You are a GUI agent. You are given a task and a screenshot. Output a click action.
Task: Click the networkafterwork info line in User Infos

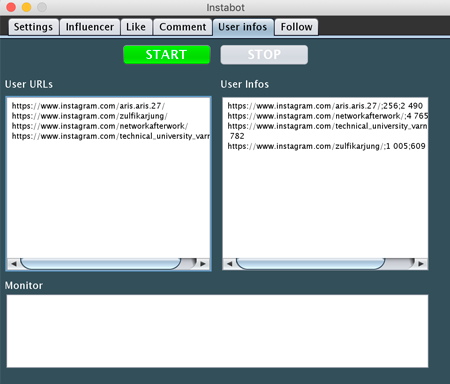(x=328, y=116)
